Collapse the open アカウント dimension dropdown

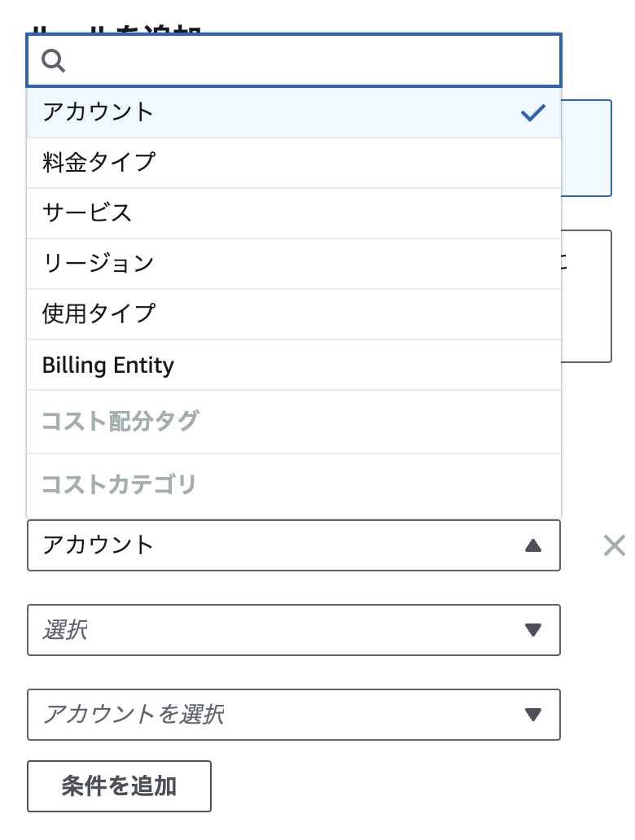294,545
